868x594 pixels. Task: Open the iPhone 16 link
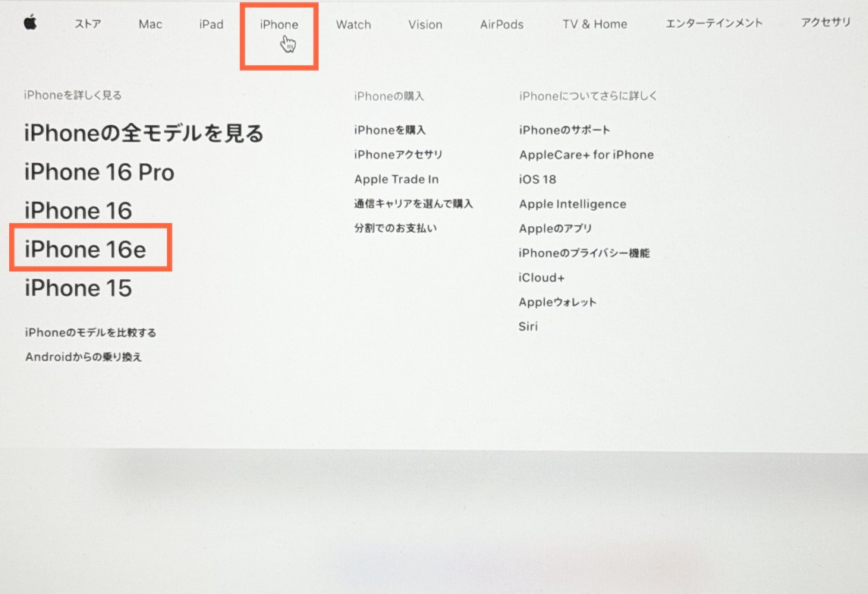click(78, 211)
